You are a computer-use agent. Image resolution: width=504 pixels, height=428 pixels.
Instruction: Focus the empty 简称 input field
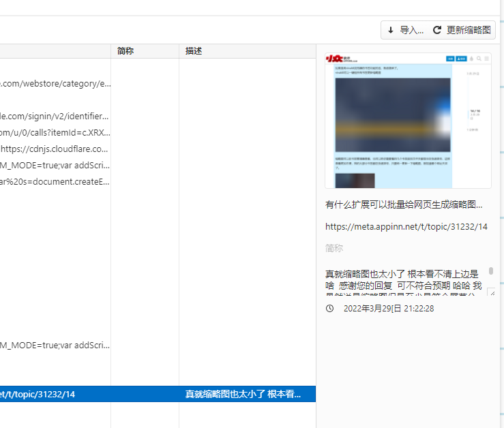click(406, 249)
